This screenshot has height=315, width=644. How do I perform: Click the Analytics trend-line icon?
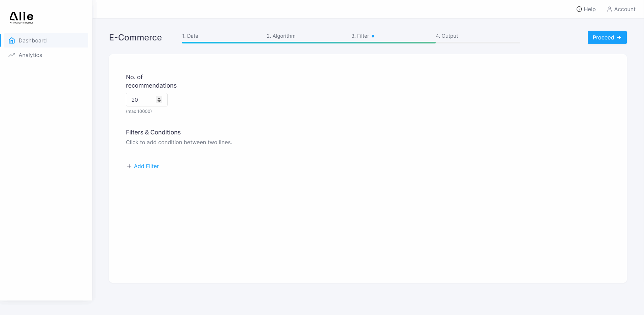tap(12, 55)
